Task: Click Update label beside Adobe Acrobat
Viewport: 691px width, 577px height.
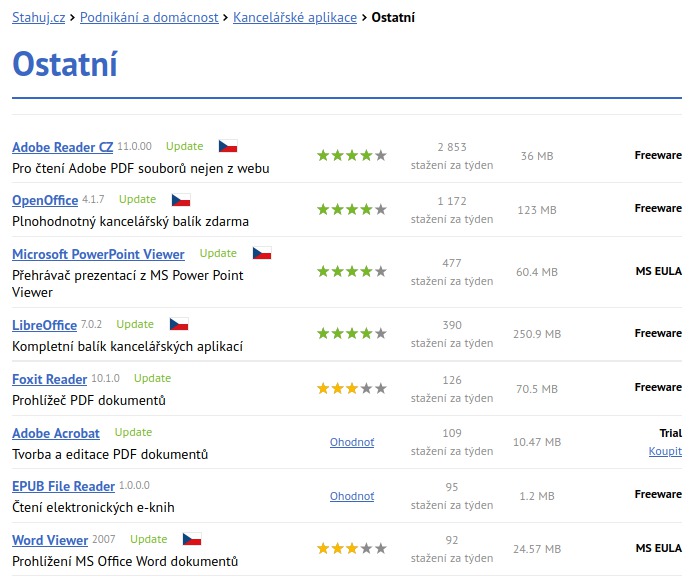Action: pos(133,432)
